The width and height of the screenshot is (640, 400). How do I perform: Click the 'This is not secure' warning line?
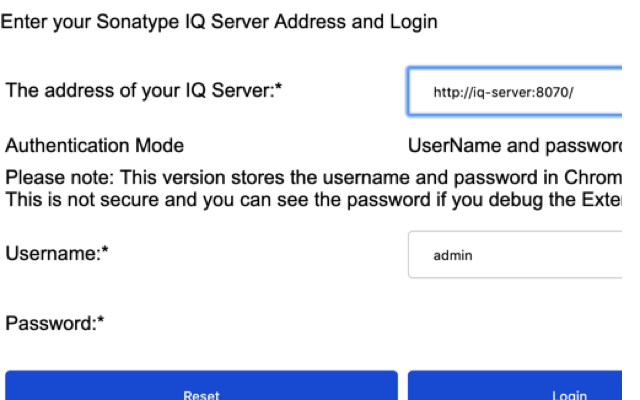pos(313,200)
